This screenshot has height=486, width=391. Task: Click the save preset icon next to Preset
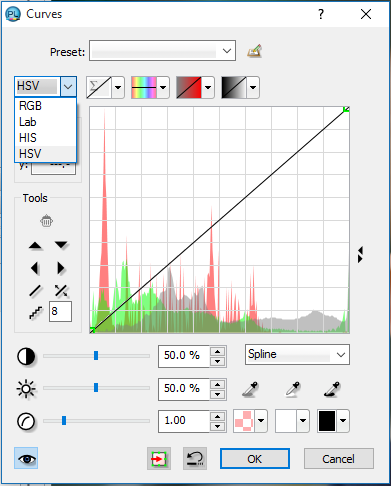click(x=254, y=51)
